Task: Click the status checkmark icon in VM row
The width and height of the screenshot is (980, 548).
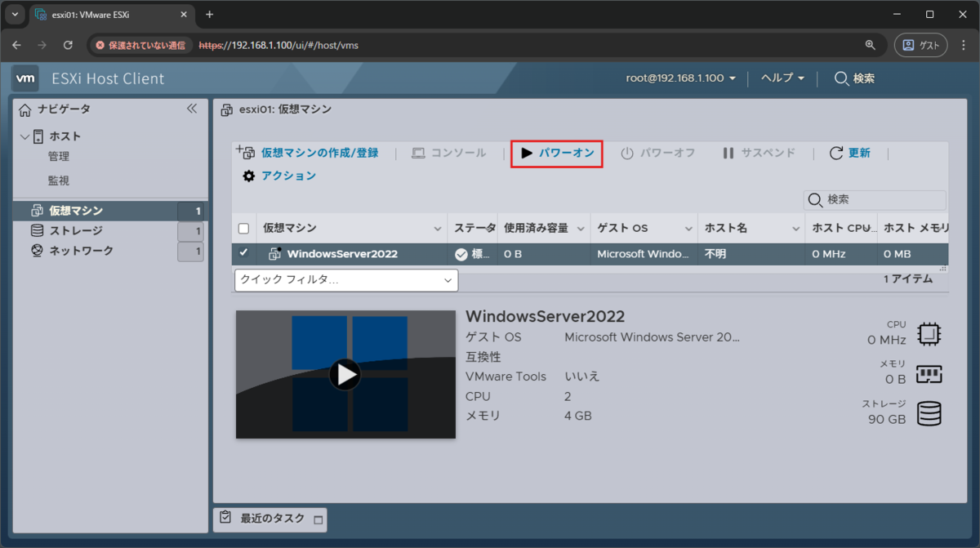Action: point(461,254)
